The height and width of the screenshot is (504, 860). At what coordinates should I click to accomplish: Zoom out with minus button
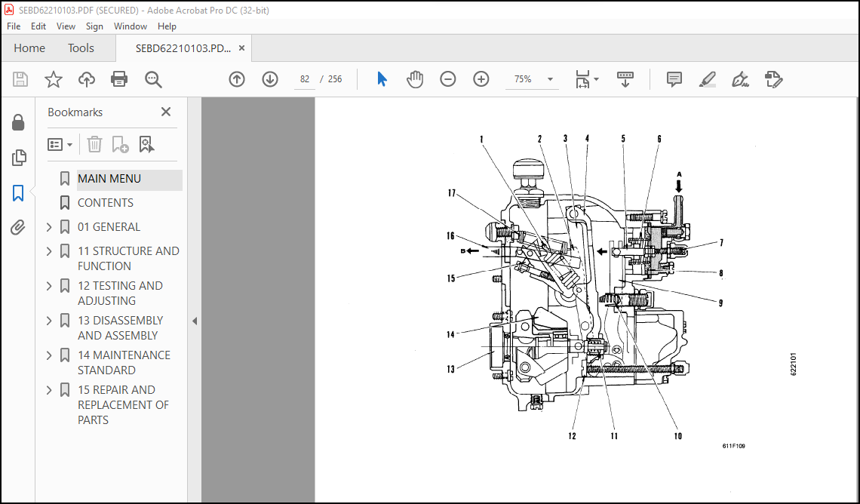click(x=447, y=79)
